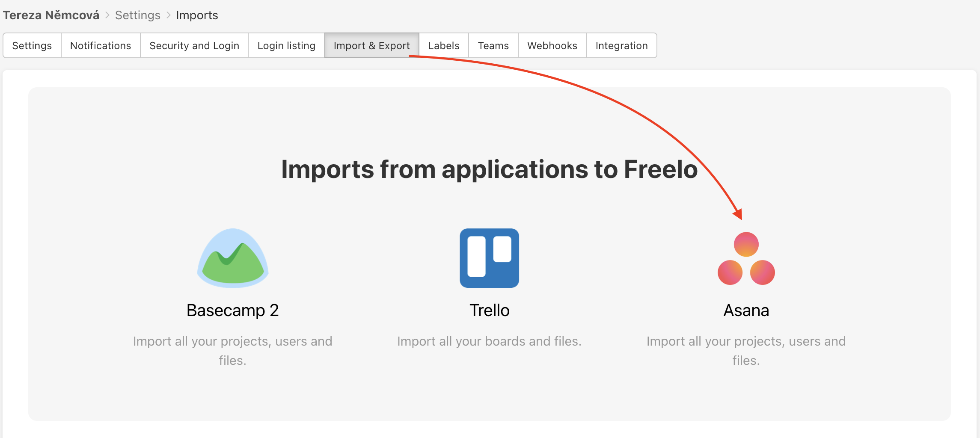Go to the Integration tab

coord(621,45)
